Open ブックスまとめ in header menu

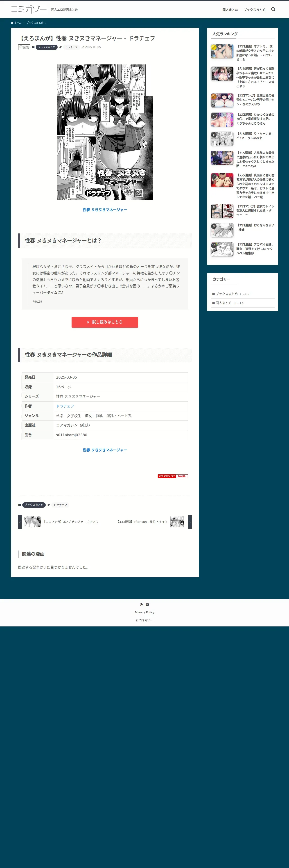click(254, 10)
